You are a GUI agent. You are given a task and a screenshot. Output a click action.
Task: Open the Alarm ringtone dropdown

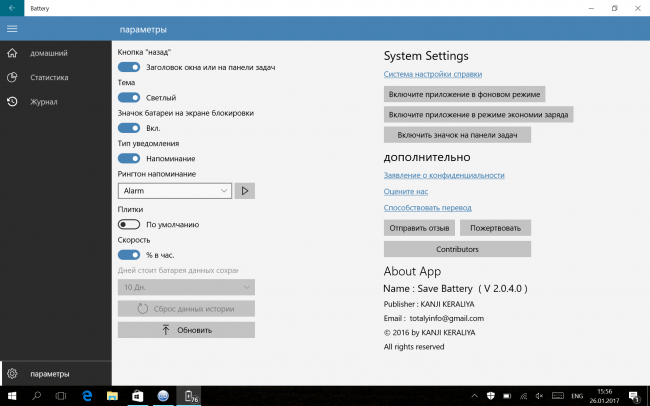pos(175,191)
